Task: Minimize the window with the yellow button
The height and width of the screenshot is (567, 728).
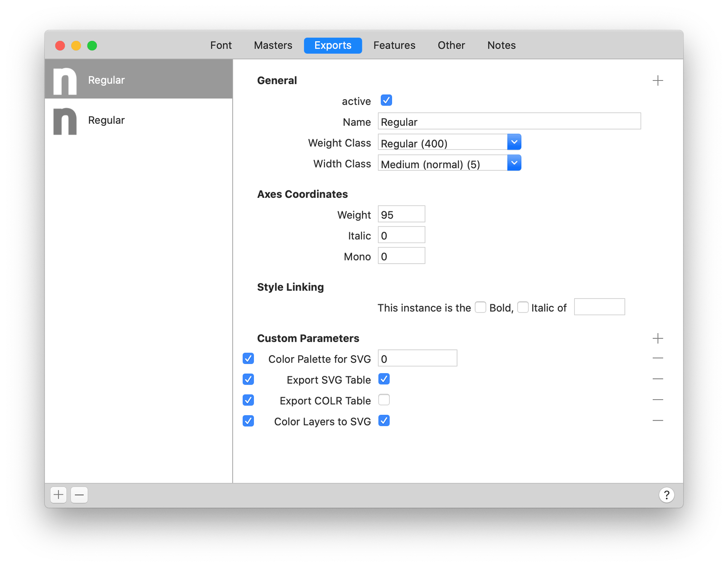Action: tap(76, 46)
